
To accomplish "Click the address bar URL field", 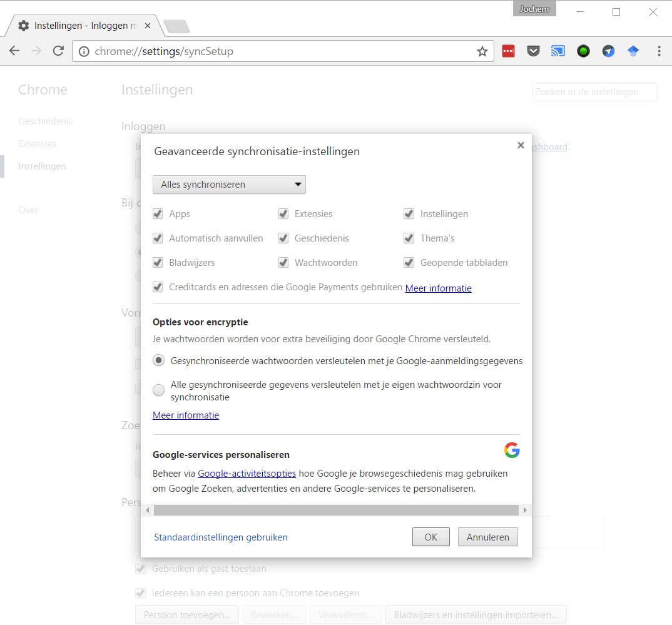I will [283, 51].
